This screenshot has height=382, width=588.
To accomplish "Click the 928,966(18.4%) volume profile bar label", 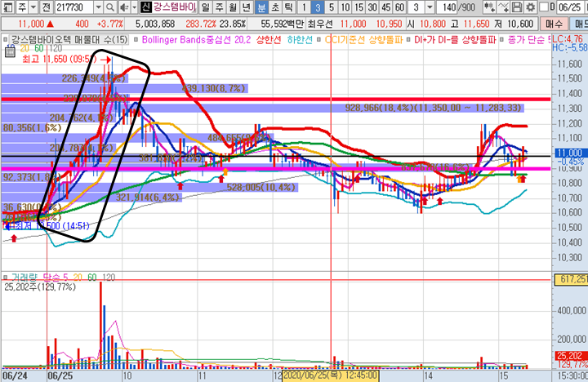I will (x=433, y=108).
